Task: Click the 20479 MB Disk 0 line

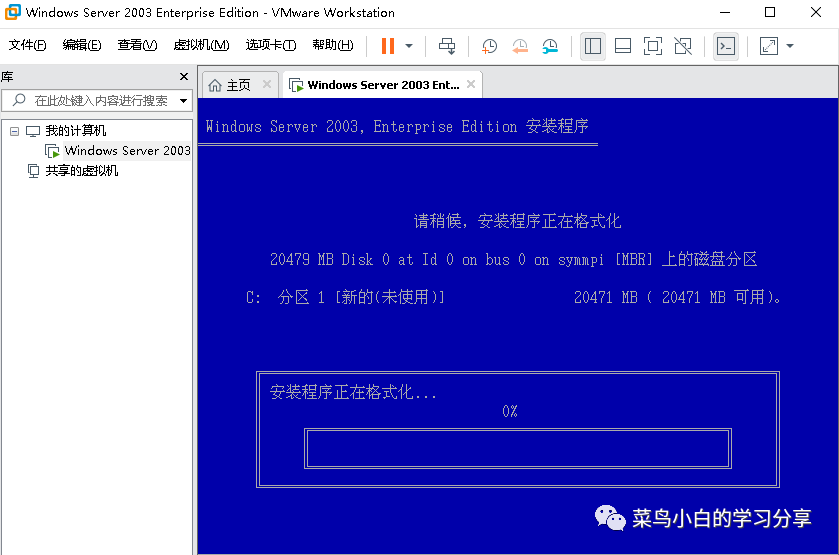Action: (513, 260)
